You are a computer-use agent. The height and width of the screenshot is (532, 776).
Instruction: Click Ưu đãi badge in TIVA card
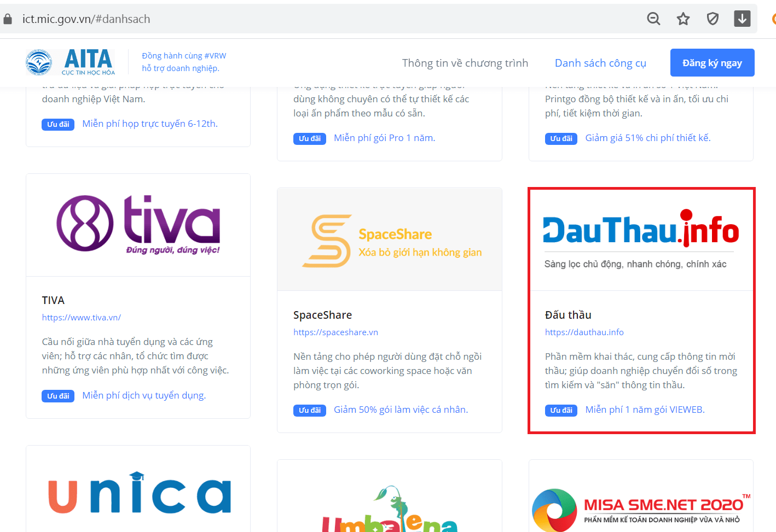tap(58, 396)
